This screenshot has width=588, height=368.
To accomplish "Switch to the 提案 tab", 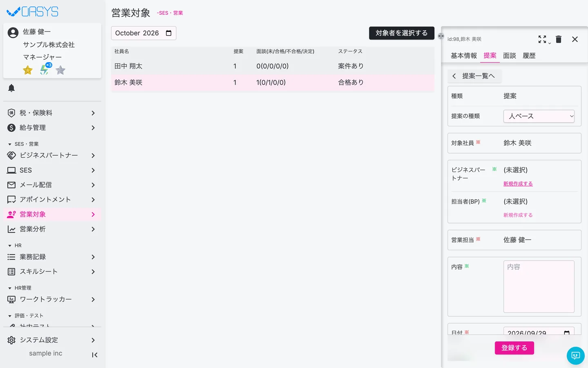I will (x=490, y=56).
